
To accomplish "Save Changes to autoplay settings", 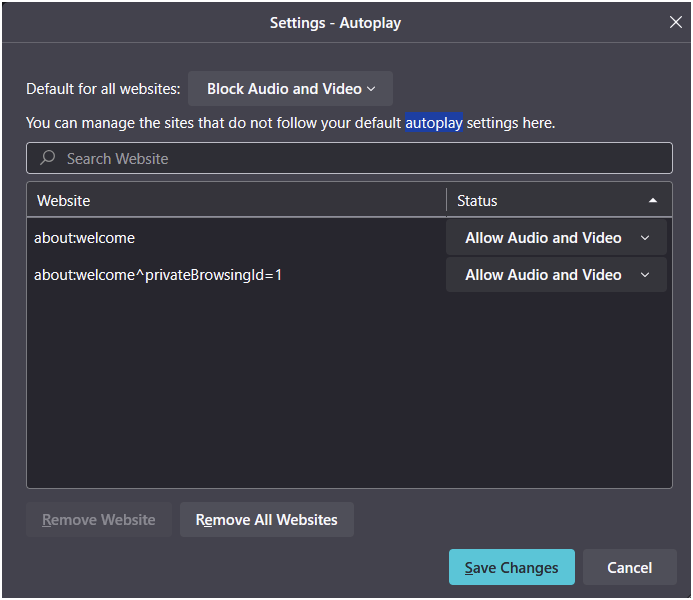I will point(512,567).
